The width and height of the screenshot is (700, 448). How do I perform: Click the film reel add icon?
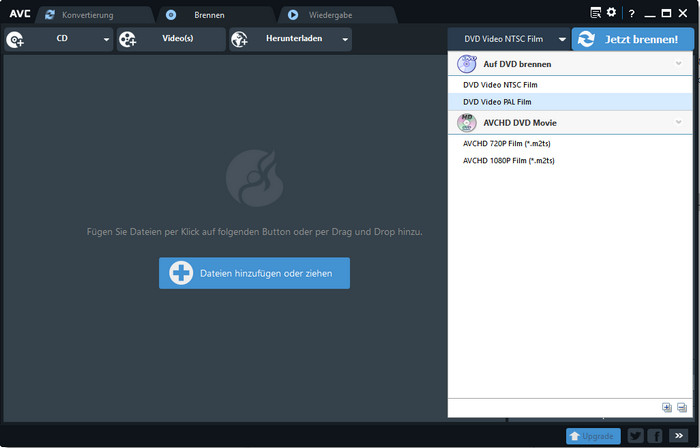coord(128,40)
